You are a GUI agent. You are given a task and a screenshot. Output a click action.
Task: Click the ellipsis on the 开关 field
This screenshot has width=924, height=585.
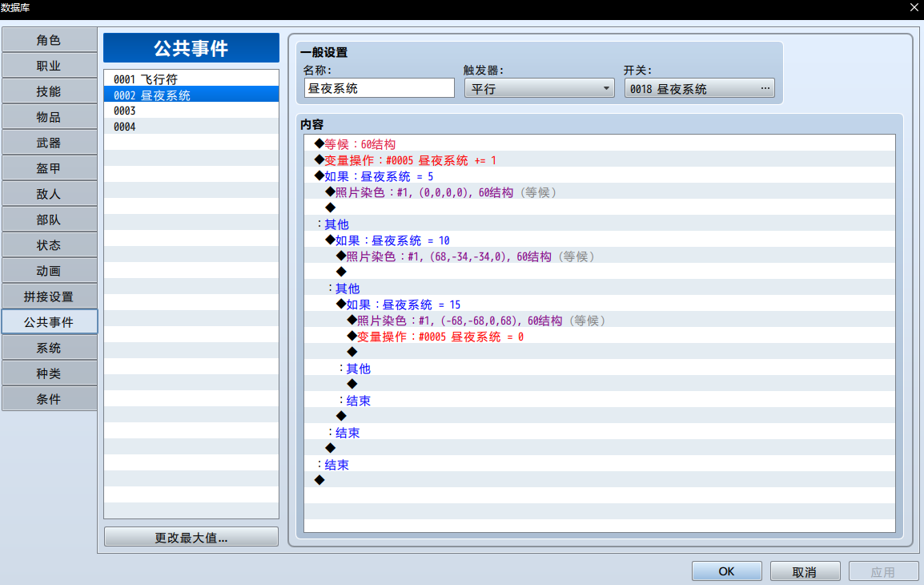[765, 88]
